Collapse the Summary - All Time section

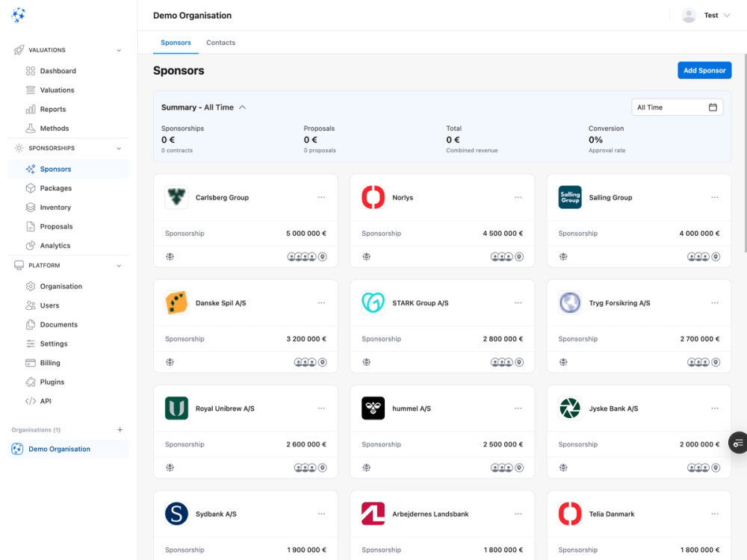click(239, 107)
